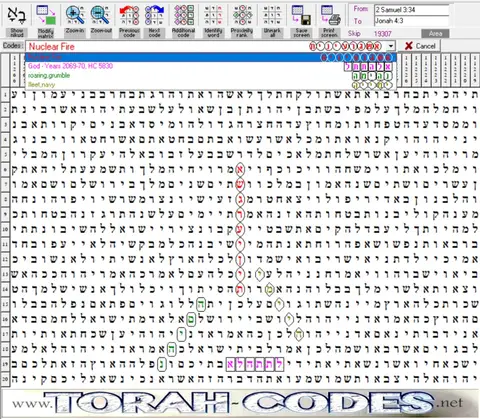Viewport: 480px width, 419px height.
Task: Click the gray 'Save screen' label button
Action: [x=301, y=33]
